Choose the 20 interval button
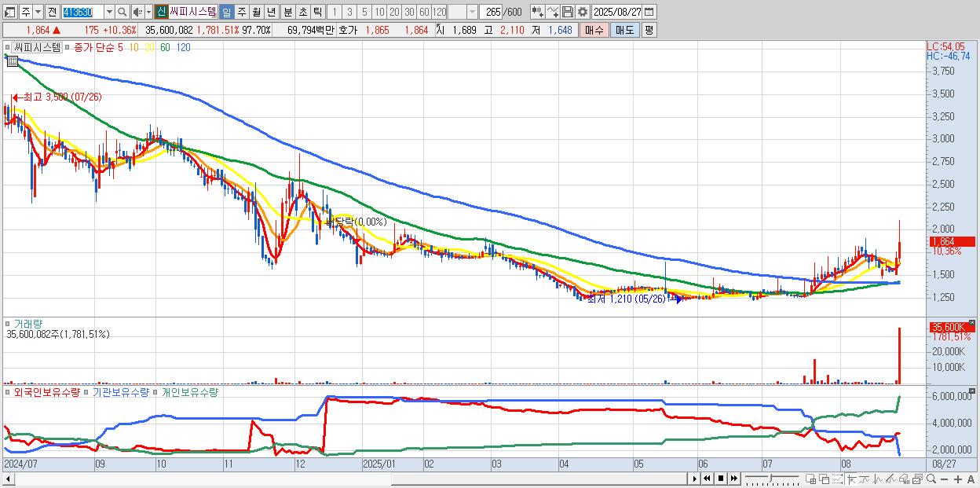 (394, 12)
